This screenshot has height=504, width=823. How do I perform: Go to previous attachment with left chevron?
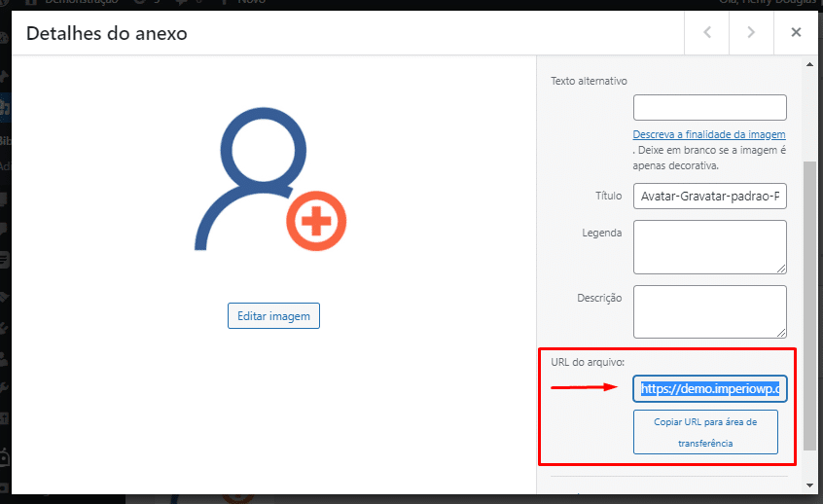tap(707, 33)
